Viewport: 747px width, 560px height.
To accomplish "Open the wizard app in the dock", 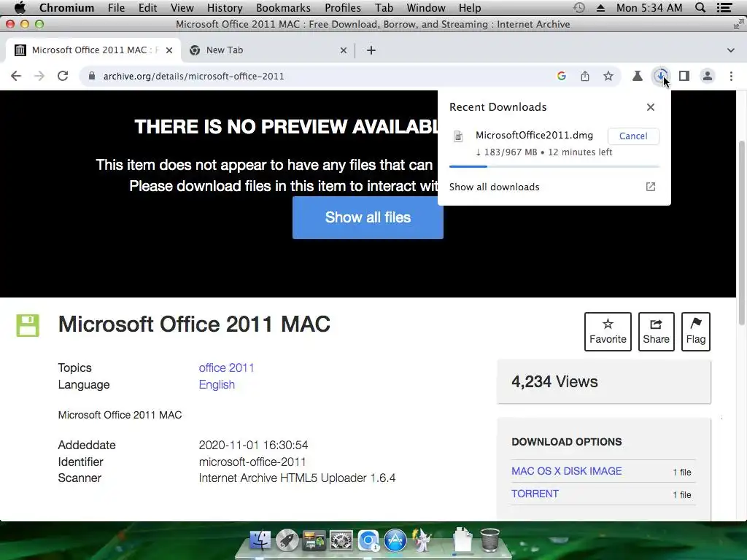I will 422,540.
